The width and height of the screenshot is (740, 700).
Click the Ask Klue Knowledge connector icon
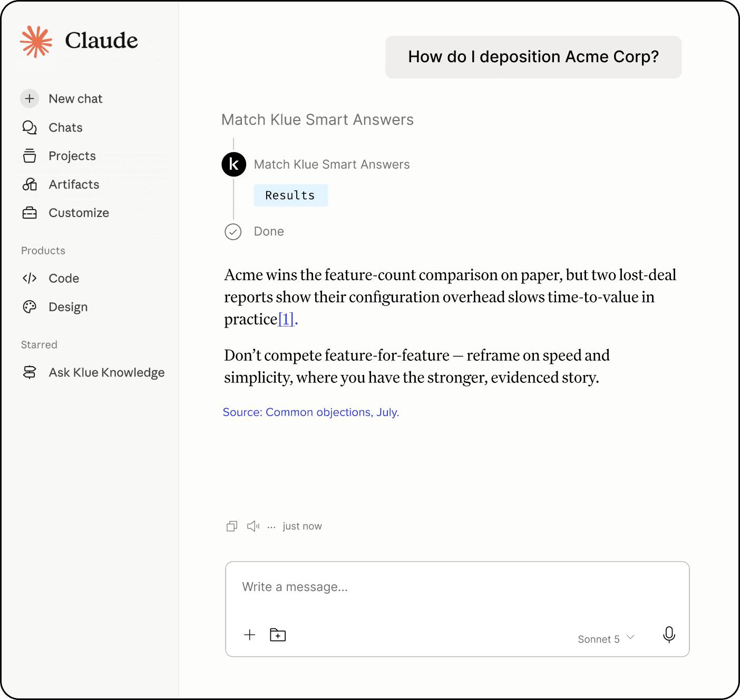click(30, 372)
